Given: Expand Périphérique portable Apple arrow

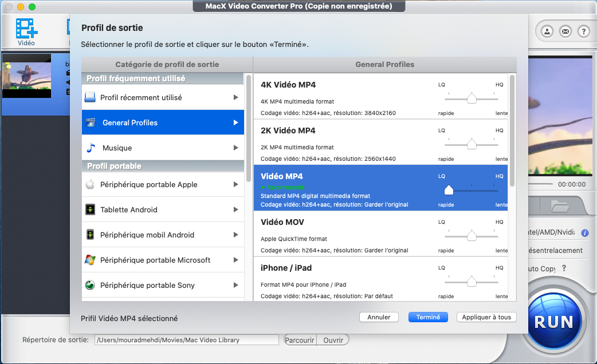Looking at the screenshot, I should (x=235, y=184).
